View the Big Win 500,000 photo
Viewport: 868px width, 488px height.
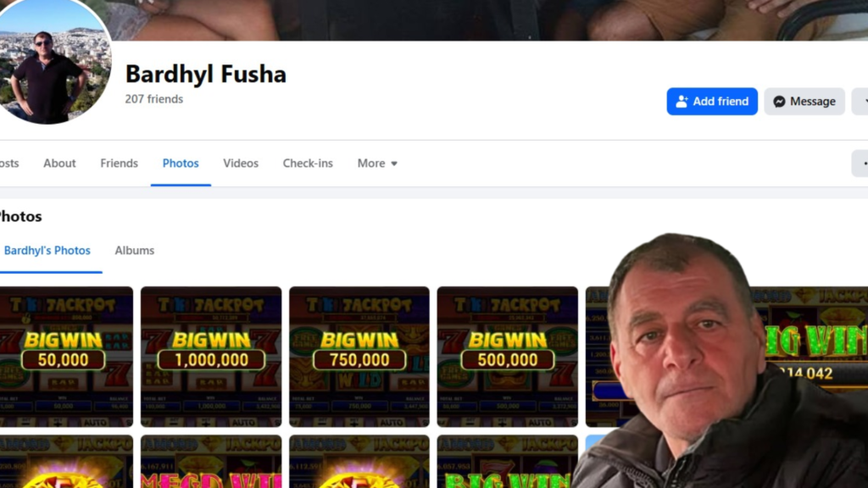(508, 357)
